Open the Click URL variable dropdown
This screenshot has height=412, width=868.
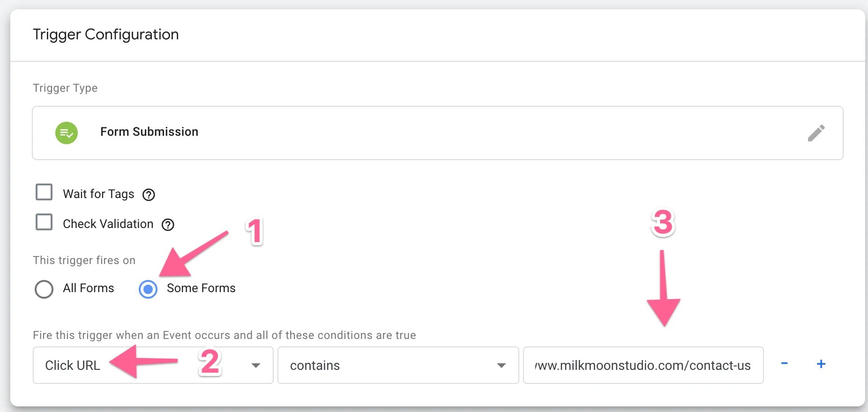[x=153, y=366]
